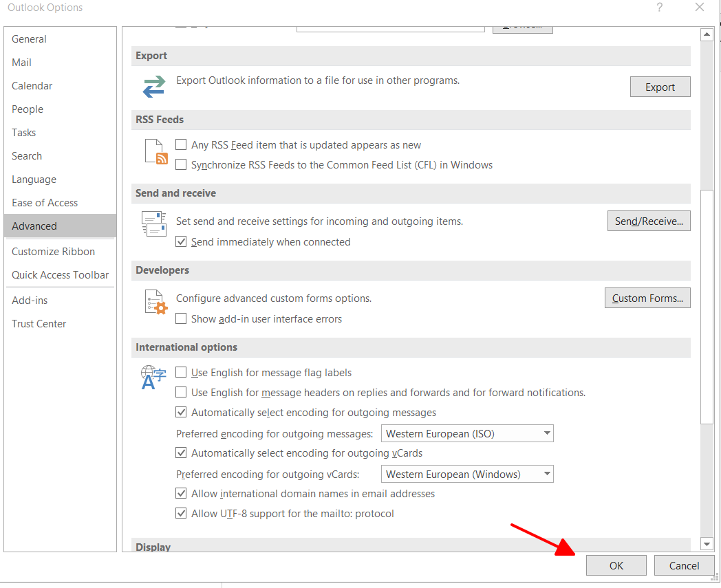Image resolution: width=721 pixels, height=588 pixels.
Task: Click the Export arrows icon
Action: click(153, 87)
